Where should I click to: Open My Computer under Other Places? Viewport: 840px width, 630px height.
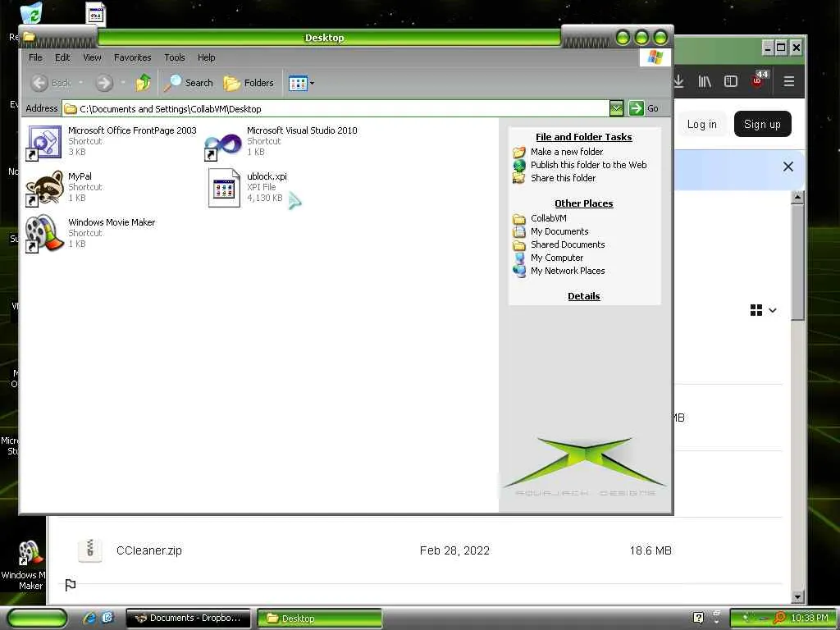point(557,258)
